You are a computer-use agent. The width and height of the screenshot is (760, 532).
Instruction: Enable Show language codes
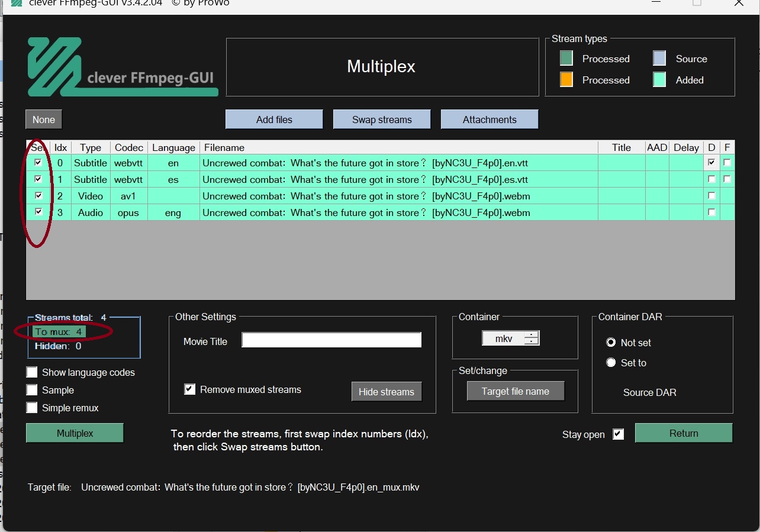pos(31,372)
